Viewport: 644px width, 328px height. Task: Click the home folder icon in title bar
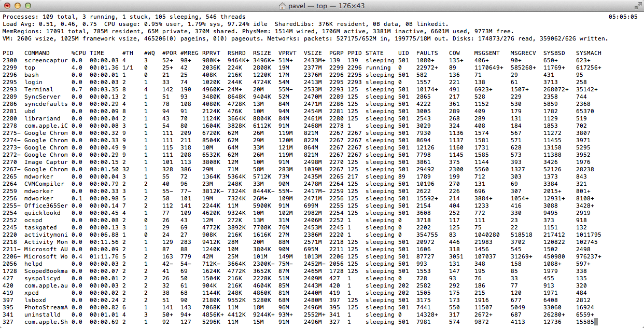(282, 6)
